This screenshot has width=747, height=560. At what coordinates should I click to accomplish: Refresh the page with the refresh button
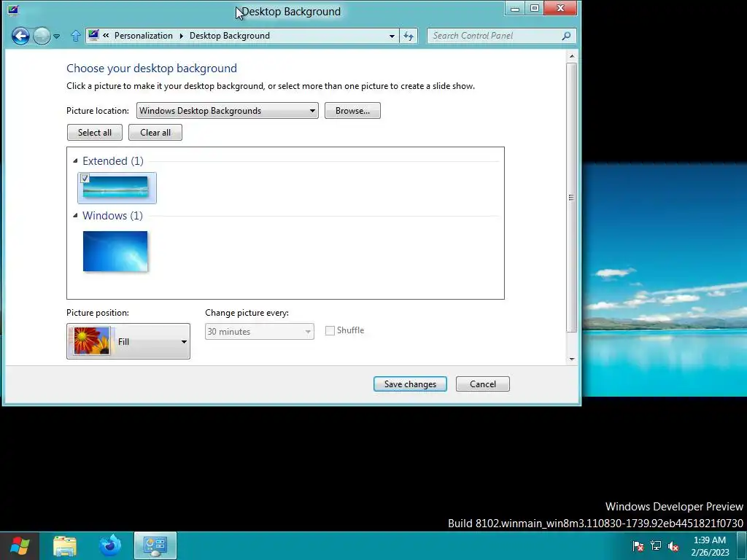409,36
